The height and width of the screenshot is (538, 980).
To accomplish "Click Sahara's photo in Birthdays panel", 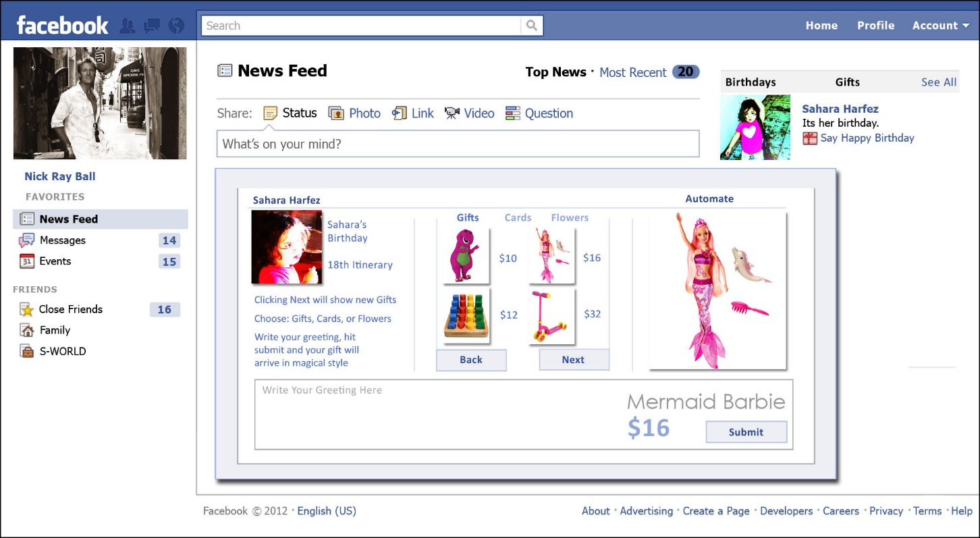I will pos(755,127).
